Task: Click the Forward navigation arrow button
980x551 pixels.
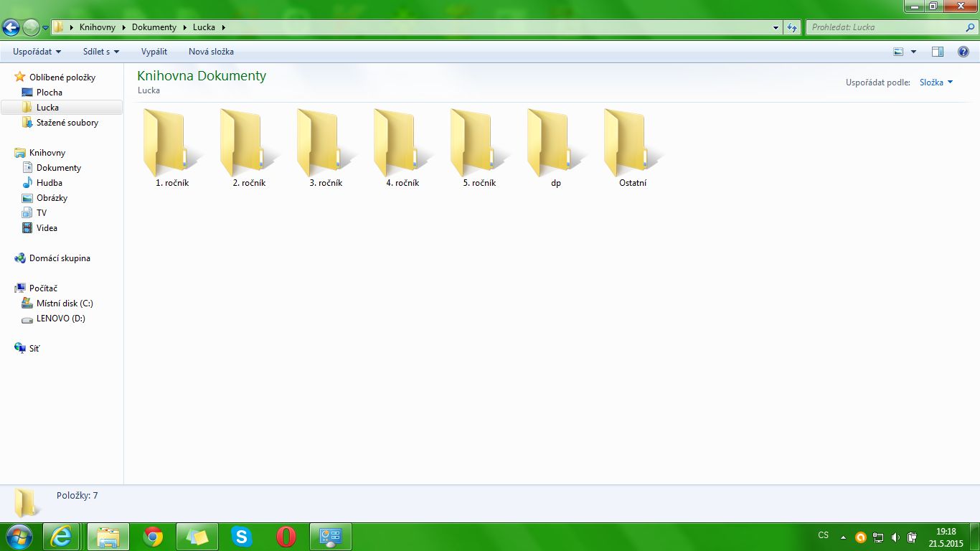Action: click(31, 28)
